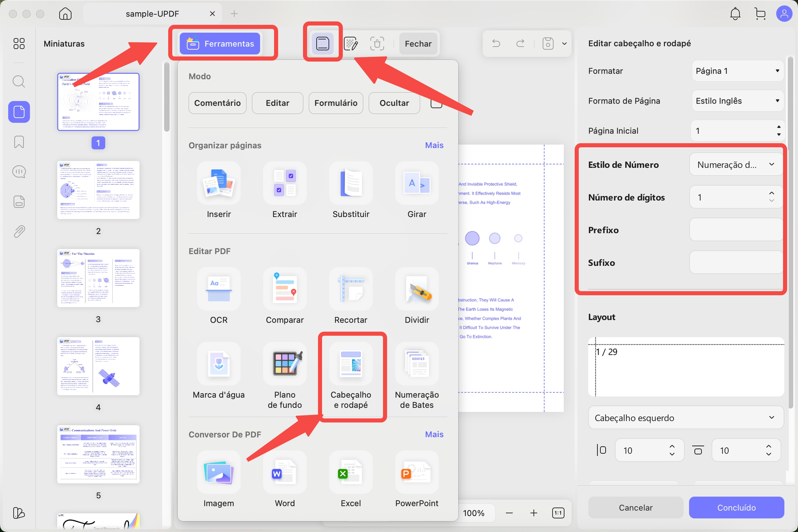The height and width of the screenshot is (532, 798).
Task: Increase the left margin stepper value
Action: pos(672,446)
